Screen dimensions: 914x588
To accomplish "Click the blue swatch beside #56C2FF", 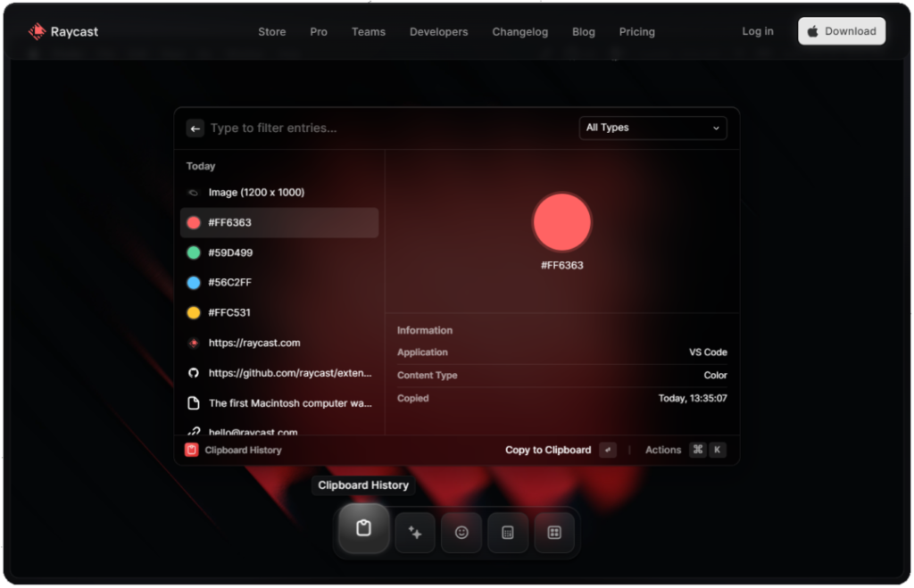I will click(x=194, y=283).
